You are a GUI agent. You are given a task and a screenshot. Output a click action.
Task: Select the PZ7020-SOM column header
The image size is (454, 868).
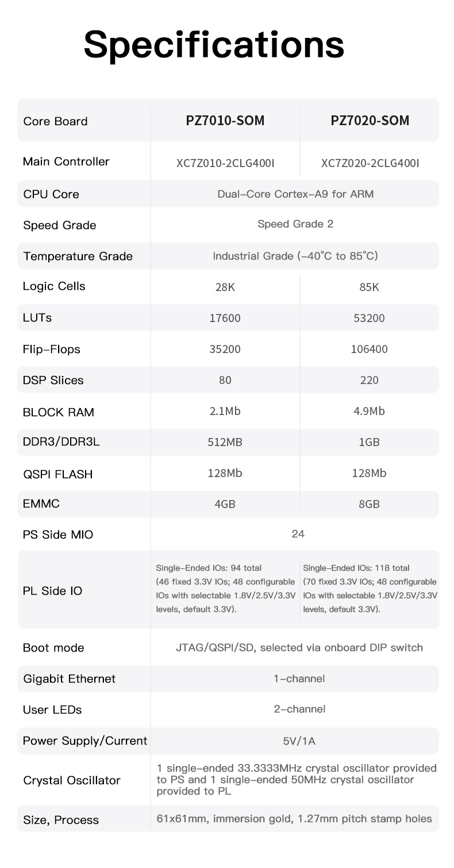click(370, 121)
